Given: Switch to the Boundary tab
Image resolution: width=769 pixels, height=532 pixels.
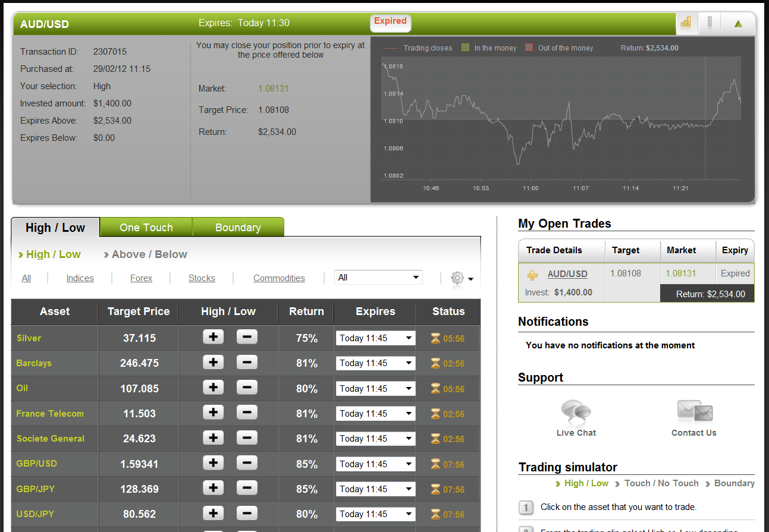Looking at the screenshot, I should pyautogui.click(x=238, y=228).
